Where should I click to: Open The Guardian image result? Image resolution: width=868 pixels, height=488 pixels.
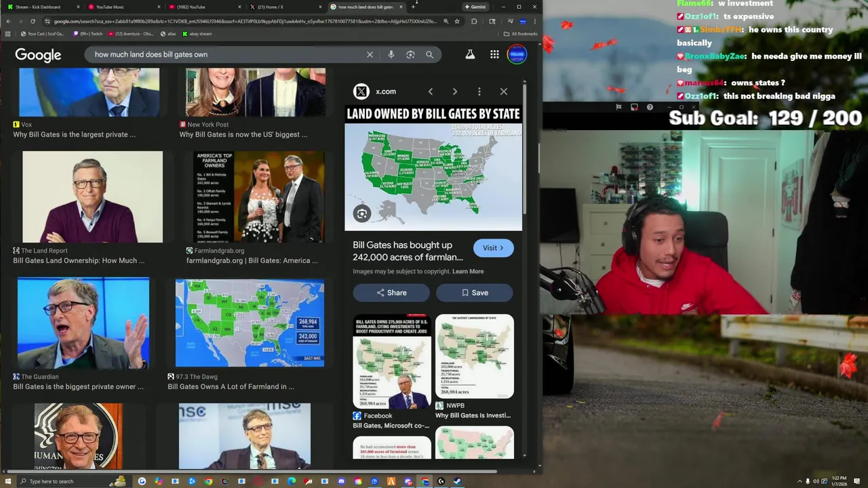click(83, 323)
